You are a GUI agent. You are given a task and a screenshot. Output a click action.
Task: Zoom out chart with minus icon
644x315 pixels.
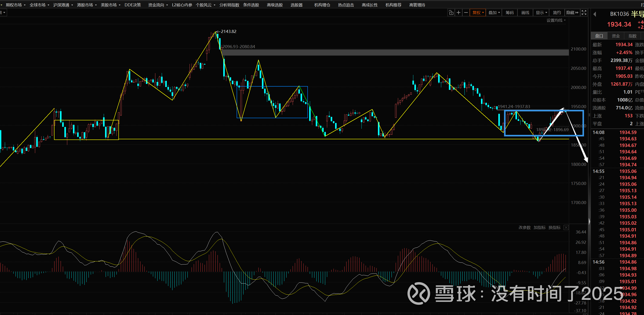click(466, 13)
